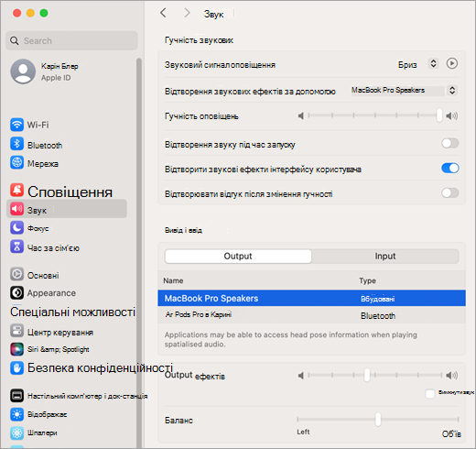Click high-volume icon beside output volume slider

coord(451,375)
